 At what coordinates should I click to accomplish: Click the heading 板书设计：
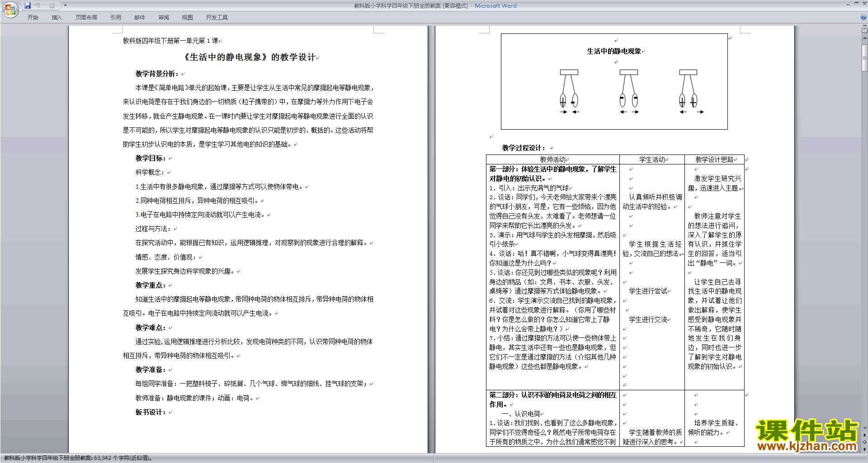click(151, 412)
